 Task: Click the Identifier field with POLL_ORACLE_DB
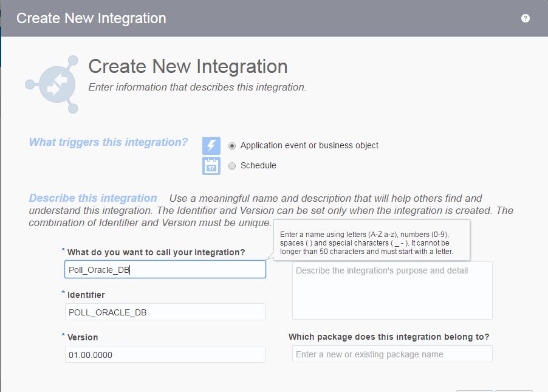click(x=165, y=312)
